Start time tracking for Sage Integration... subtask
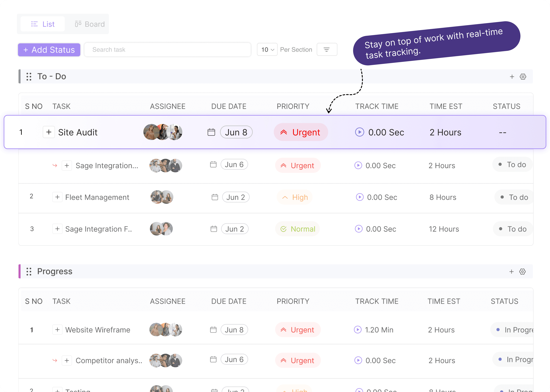 coord(358,166)
